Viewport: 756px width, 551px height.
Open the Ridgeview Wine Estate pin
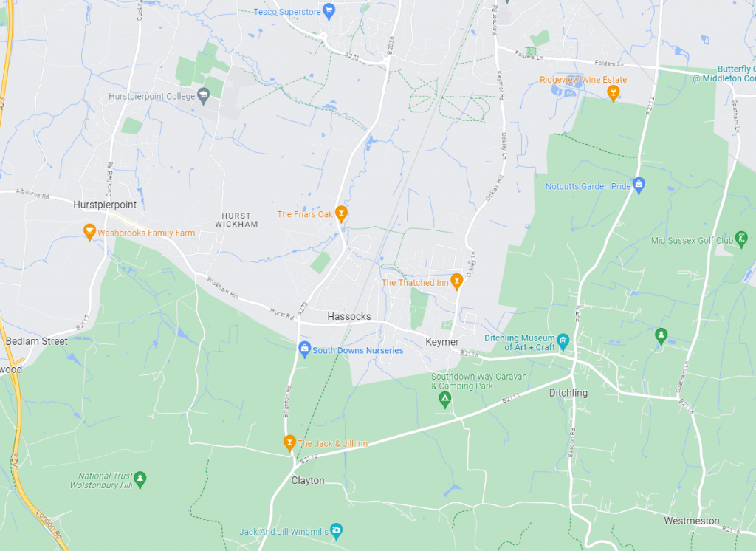click(x=613, y=94)
